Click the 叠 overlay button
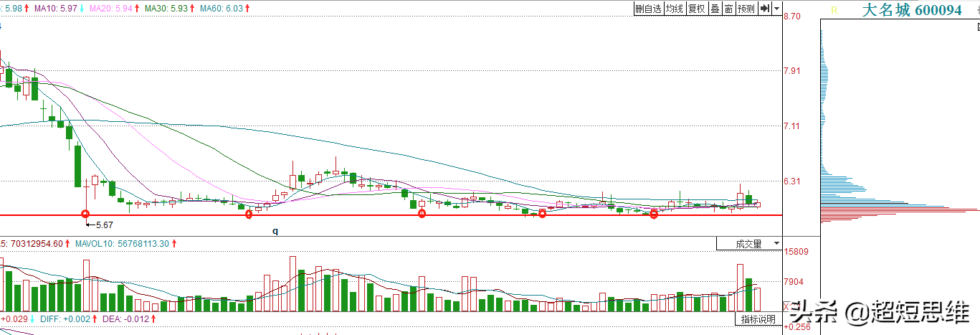 point(715,9)
